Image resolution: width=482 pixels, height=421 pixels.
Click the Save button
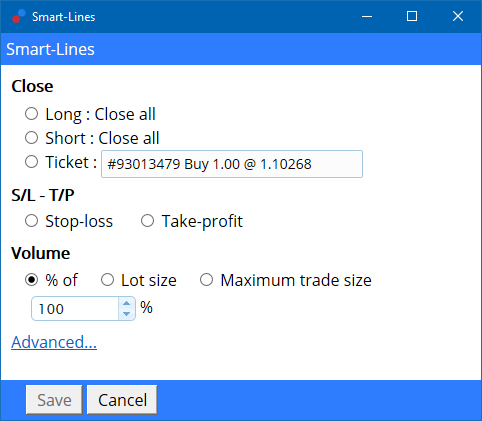(54, 400)
